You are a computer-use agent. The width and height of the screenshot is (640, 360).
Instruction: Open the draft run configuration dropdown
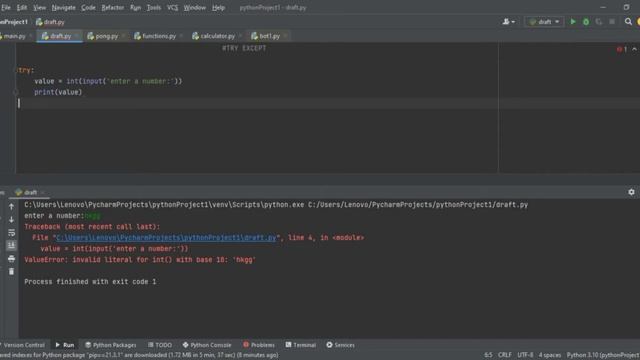coord(544,22)
